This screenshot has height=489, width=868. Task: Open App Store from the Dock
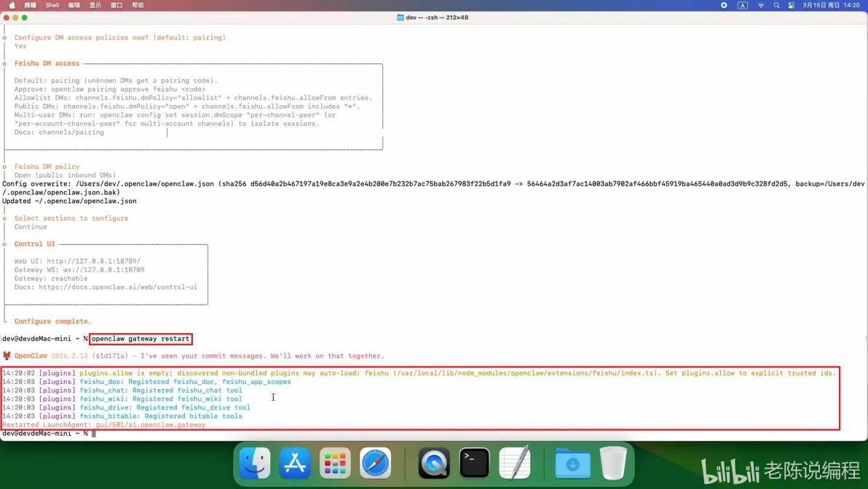[295, 463]
